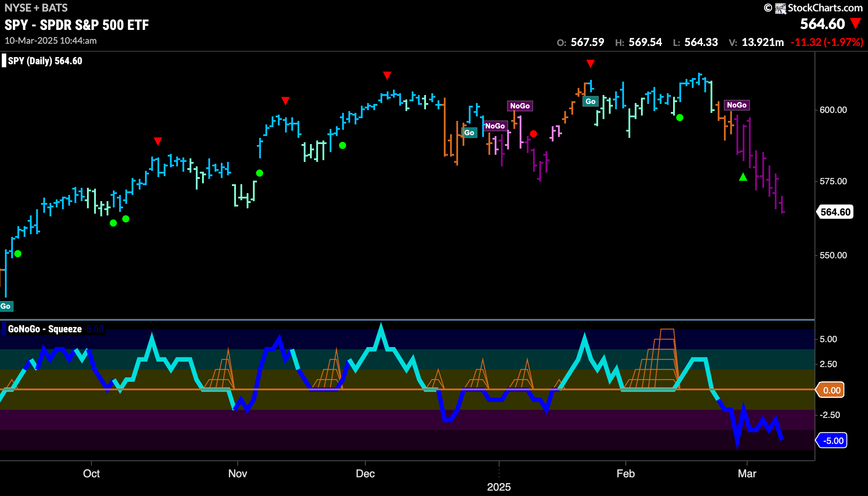Click the Nov label on the time axis
Screen dimensions: 868x496
tap(238, 473)
